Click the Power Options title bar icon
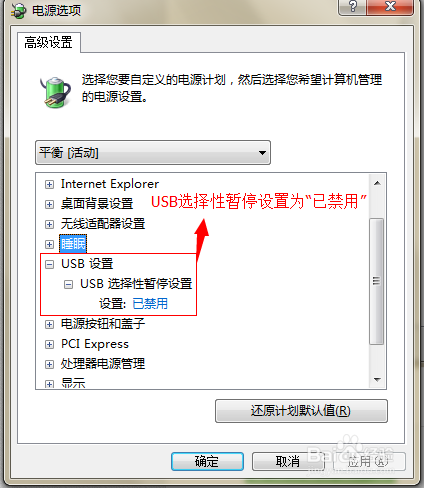This screenshot has width=424, height=488. click(x=19, y=10)
